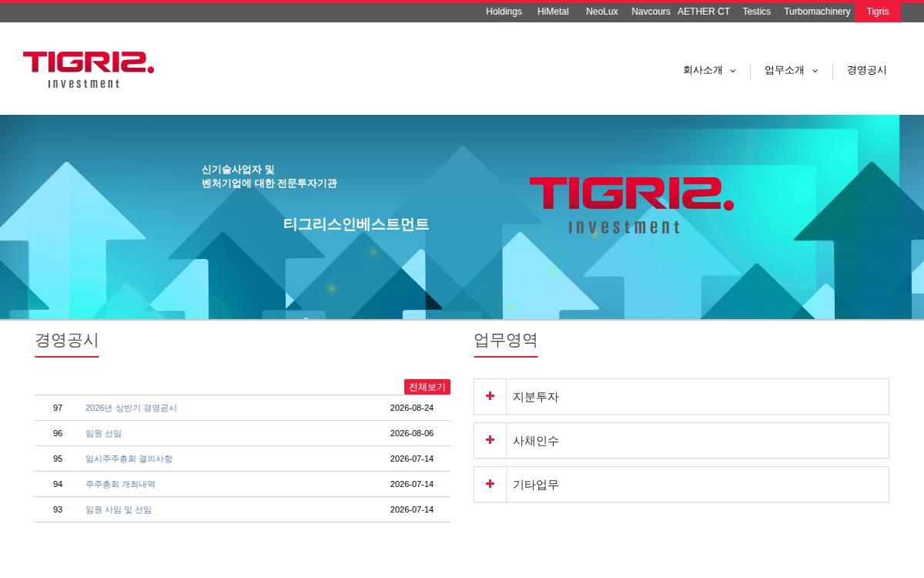Open the Holdings site link
The width and height of the screenshot is (924, 578).
(504, 12)
